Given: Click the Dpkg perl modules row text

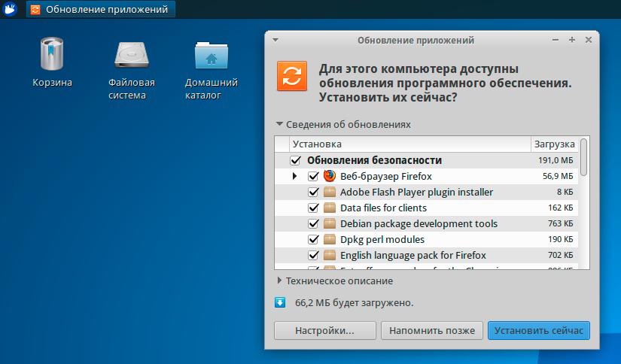Looking at the screenshot, I should [382, 239].
